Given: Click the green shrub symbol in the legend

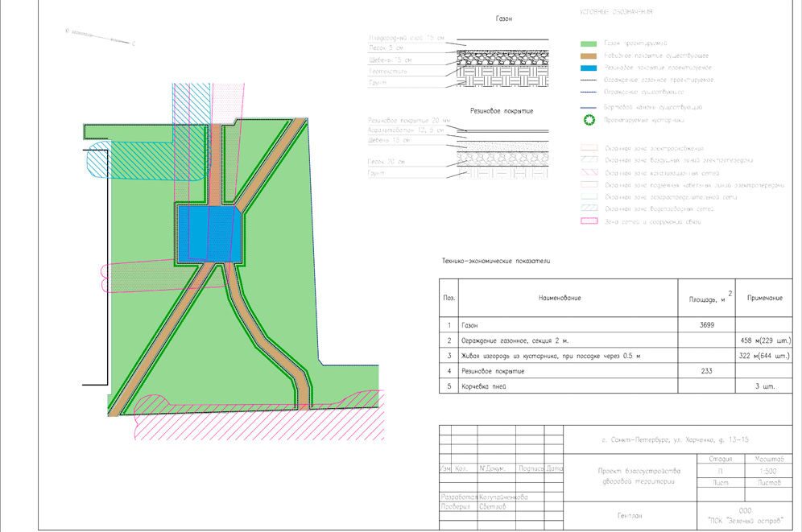Looking at the screenshot, I should coord(588,121).
